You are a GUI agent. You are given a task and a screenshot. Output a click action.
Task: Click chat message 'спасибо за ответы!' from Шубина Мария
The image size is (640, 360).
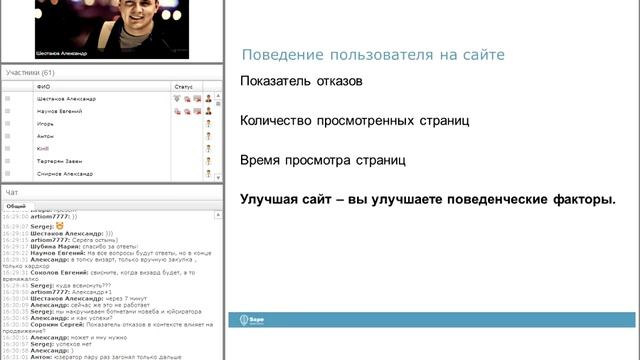click(110, 247)
